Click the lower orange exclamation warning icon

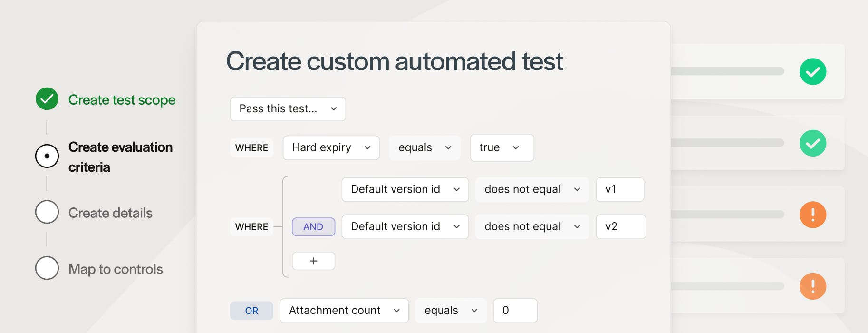pos(813,286)
